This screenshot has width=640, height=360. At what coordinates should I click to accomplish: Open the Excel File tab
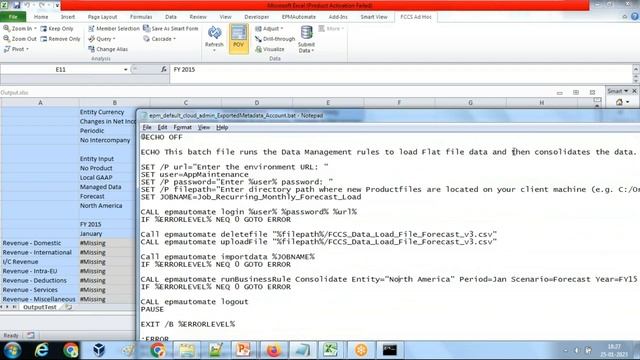point(13,17)
